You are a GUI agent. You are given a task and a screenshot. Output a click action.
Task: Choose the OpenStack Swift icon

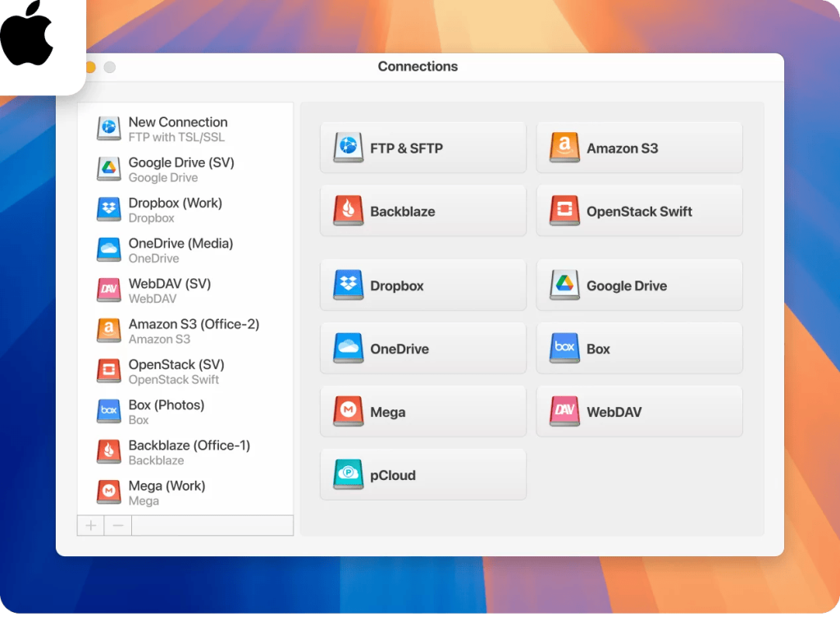coord(564,210)
